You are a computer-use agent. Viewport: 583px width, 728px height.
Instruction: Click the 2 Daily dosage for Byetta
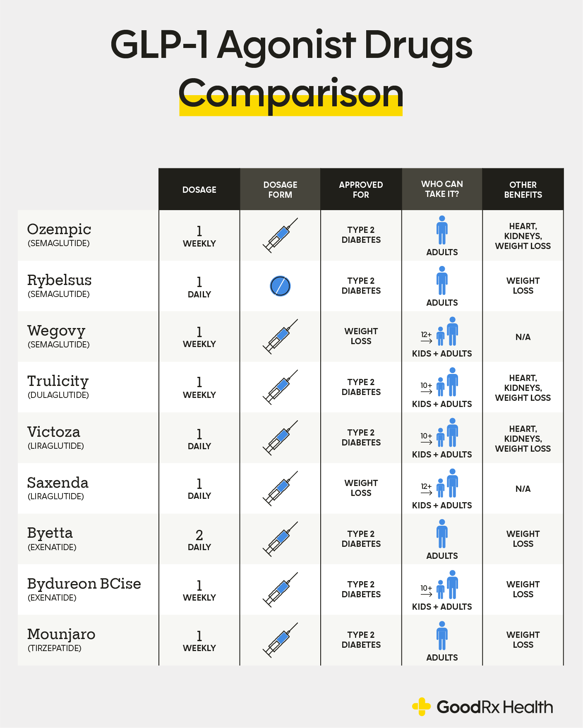point(199,540)
